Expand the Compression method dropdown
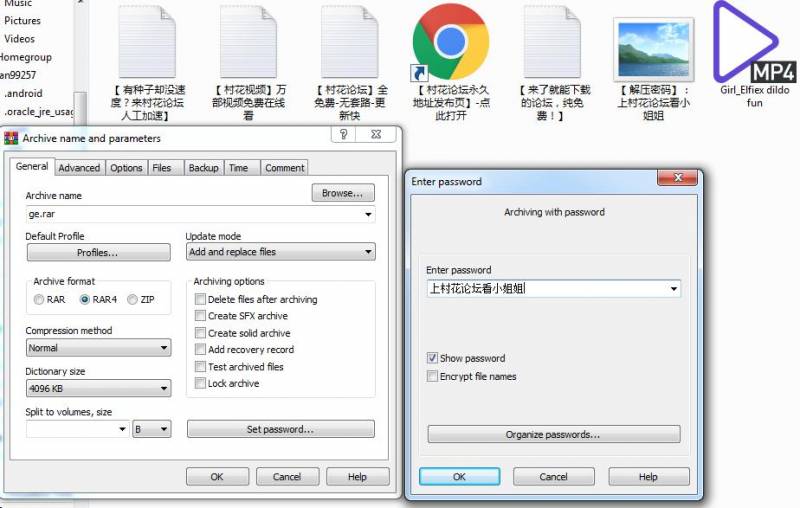The height and width of the screenshot is (508, 800). point(164,349)
